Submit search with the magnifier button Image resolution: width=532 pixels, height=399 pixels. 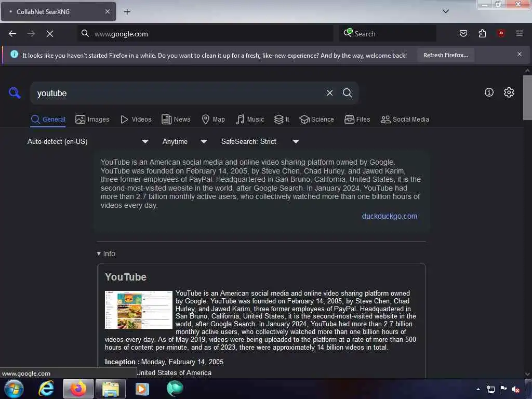347,93
